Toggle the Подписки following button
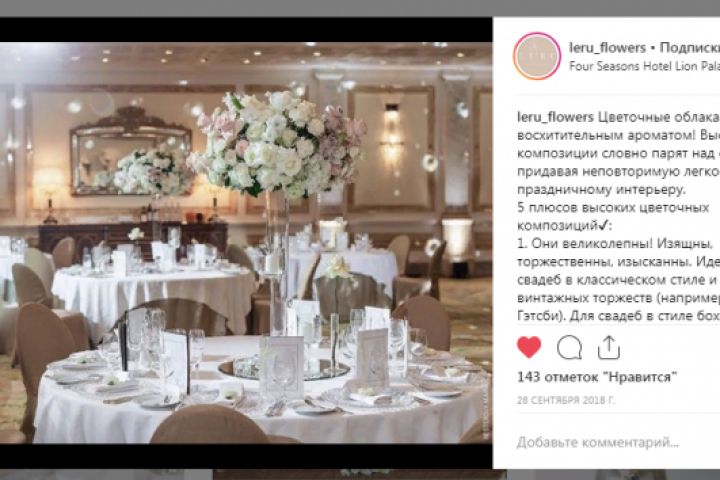Viewport: 720px width, 480px height. [690, 47]
